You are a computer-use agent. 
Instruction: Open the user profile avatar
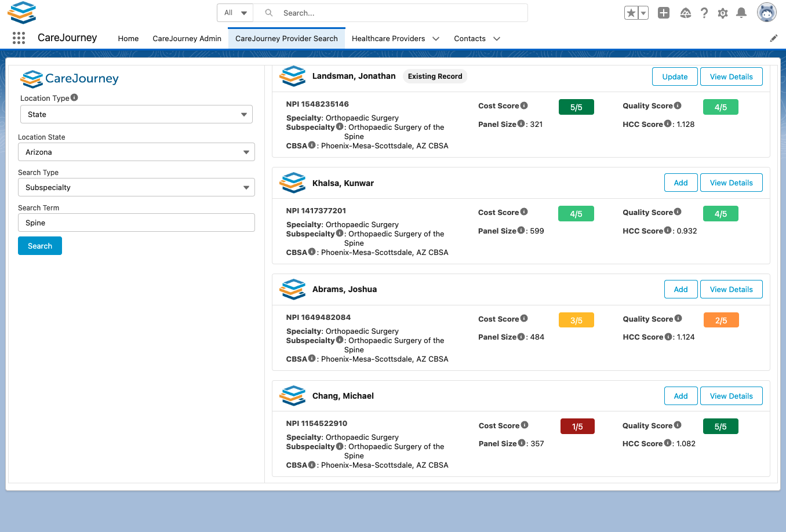coord(767,12)
